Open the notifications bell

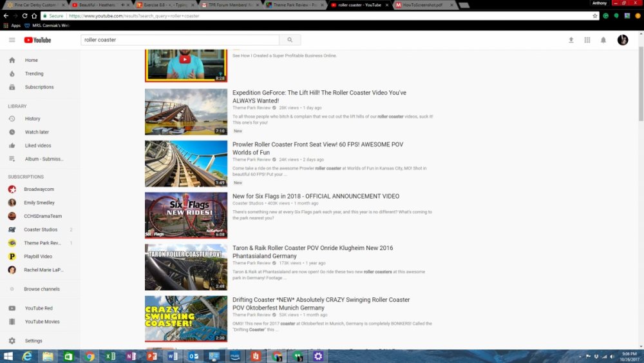[603, 40]
